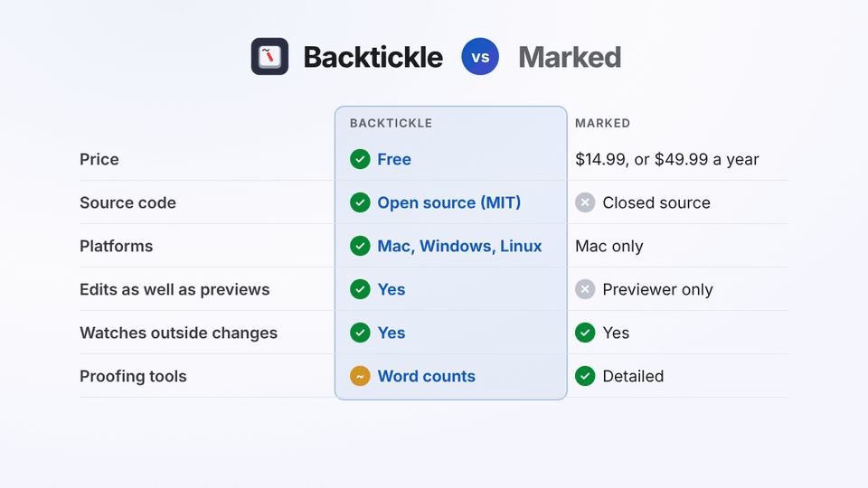Click 'Mac, Windows, Linux' text

459,246
